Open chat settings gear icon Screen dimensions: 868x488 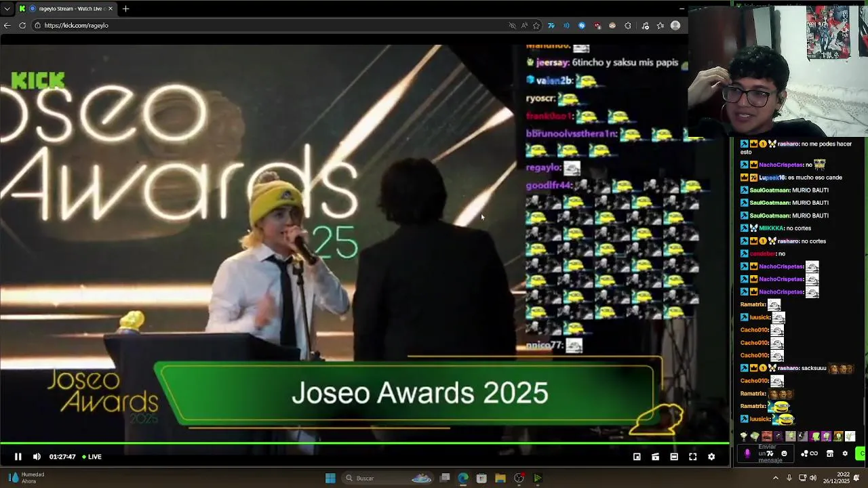845,453
